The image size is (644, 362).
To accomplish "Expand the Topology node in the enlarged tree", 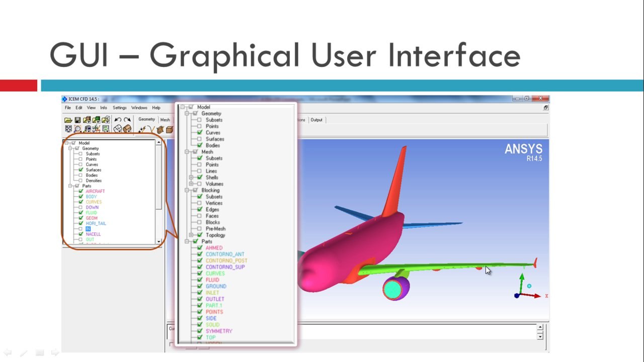I will click(x=191, y=235).
